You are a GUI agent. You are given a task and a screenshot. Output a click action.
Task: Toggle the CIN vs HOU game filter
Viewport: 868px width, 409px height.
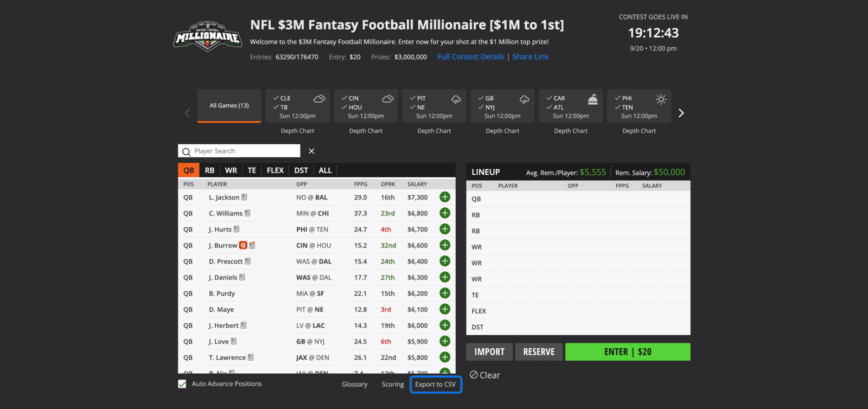[x=366, y=106]
